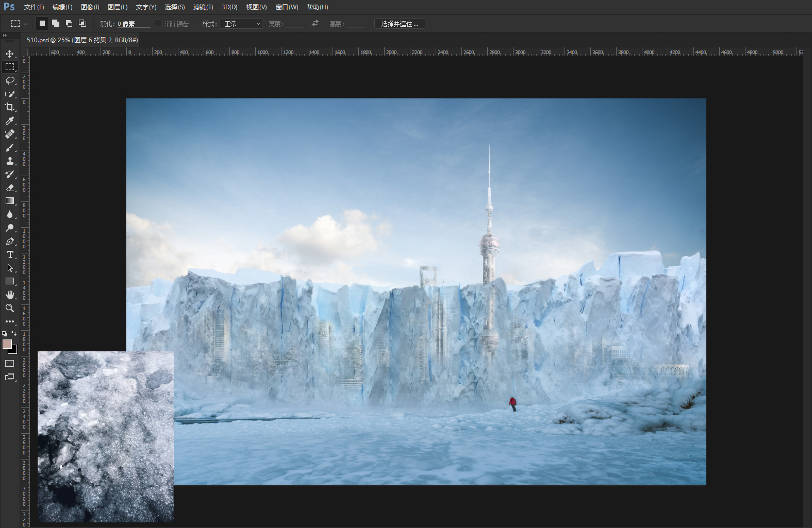Click the foreground color swatch

click(x=7, y=344)
